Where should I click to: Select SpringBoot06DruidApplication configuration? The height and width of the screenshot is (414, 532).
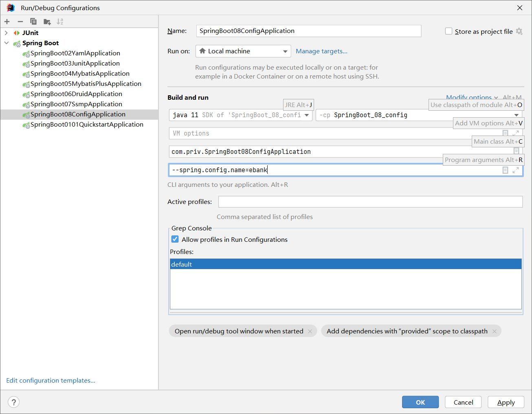[x=76, y=94]
